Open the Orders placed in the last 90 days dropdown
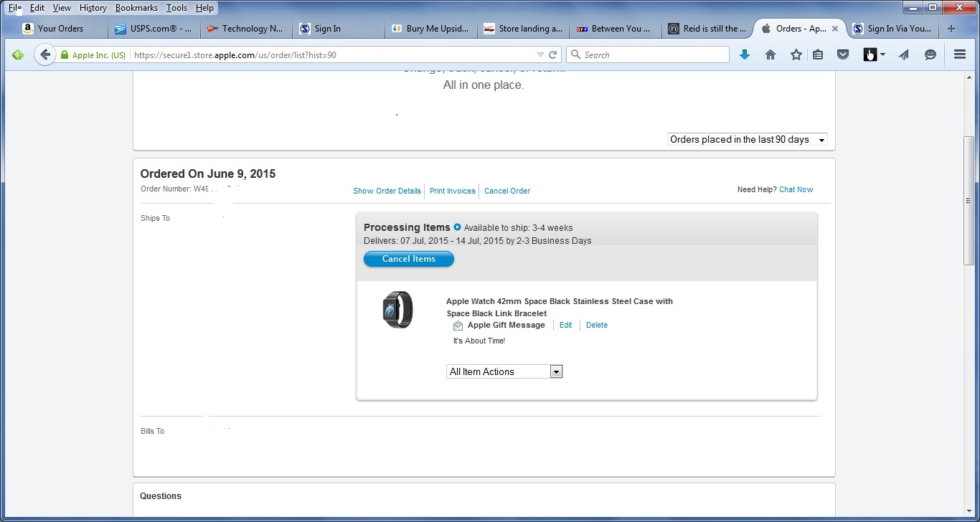The width and height of the screenshot is (980, 522). [747, 140]
